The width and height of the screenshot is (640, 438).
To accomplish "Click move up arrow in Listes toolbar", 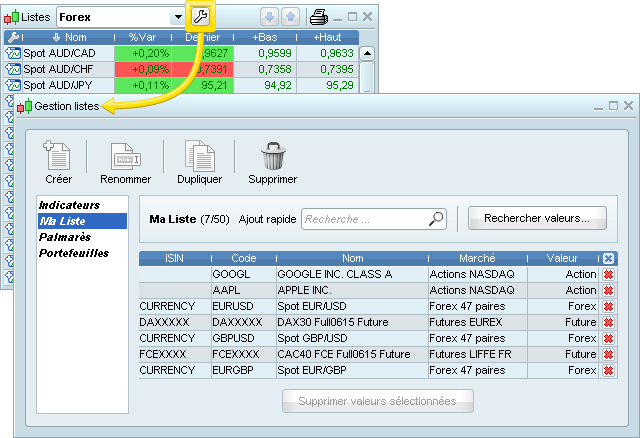I will (x=289, y=17).
